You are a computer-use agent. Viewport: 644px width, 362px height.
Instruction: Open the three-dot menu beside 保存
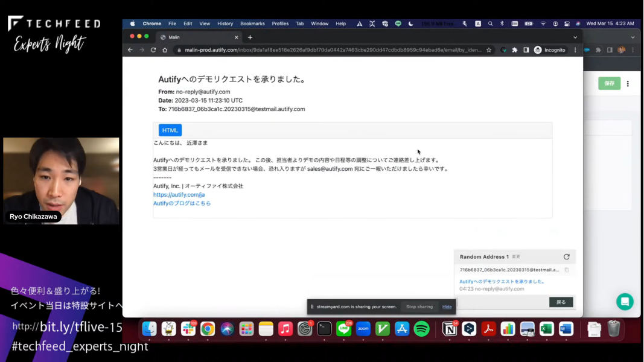tap(628, 84)
